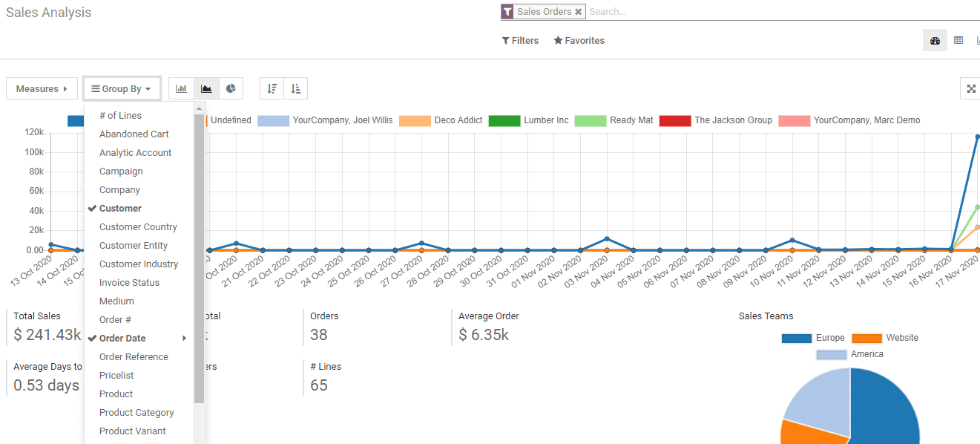980x444 pixels.
Task: Group by Customer Country
Action: point(138,227)
